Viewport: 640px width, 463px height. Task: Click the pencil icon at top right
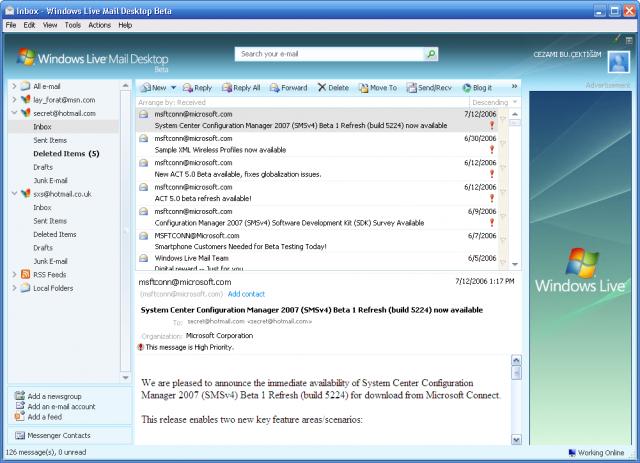617,39
